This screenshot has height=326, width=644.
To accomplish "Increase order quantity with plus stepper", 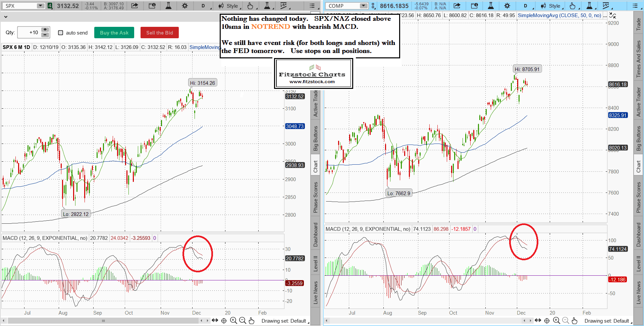I will click(x=45, y=30).
